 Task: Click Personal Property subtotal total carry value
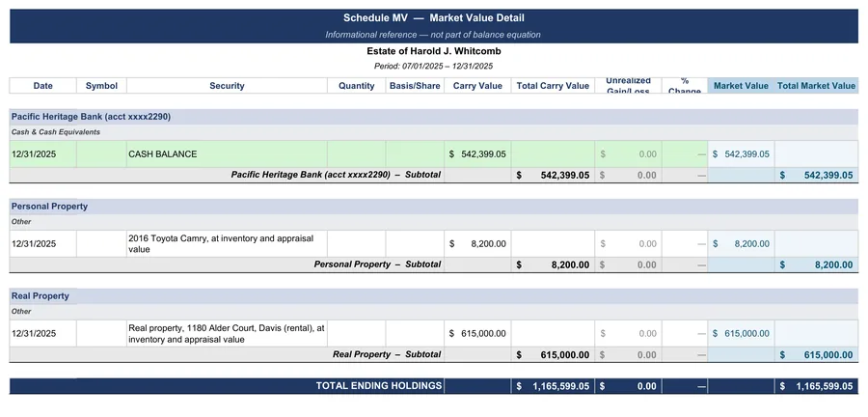553,264
